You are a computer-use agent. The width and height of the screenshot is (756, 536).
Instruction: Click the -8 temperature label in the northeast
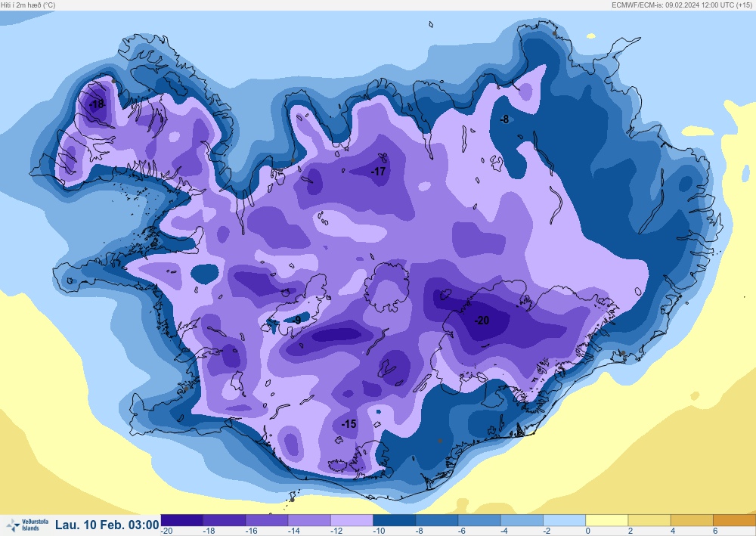[504, 119]
